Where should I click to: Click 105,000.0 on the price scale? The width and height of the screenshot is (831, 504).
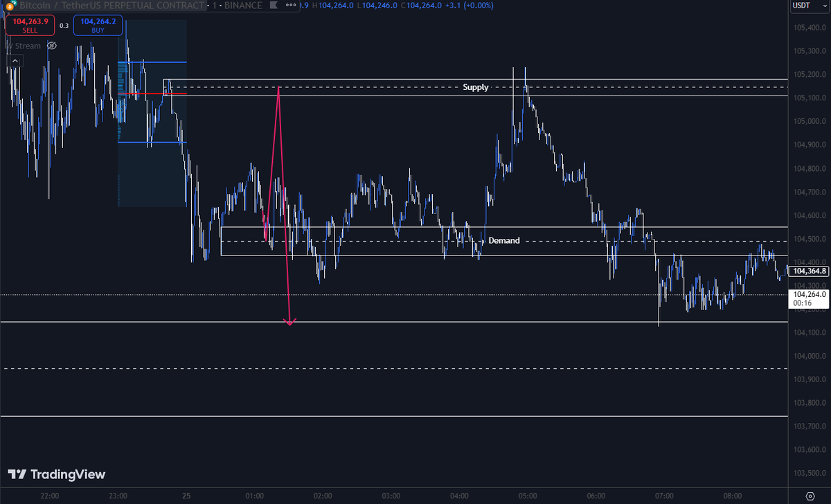[809, 121]
